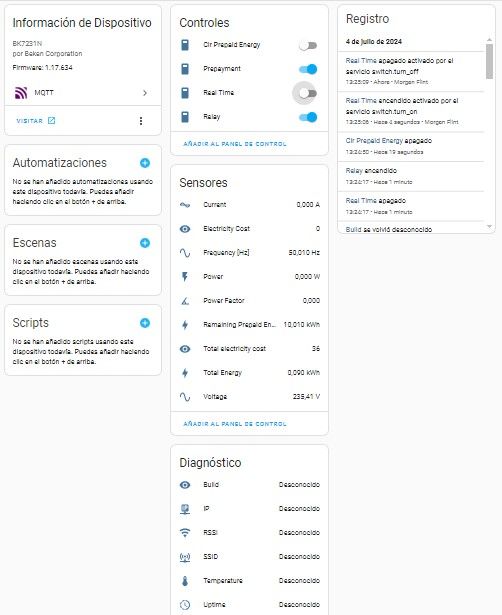The width and height of the screenshot is (502, 615).
Task: Toggle the Real Time switch on
Action: click(x=308, y=93)
